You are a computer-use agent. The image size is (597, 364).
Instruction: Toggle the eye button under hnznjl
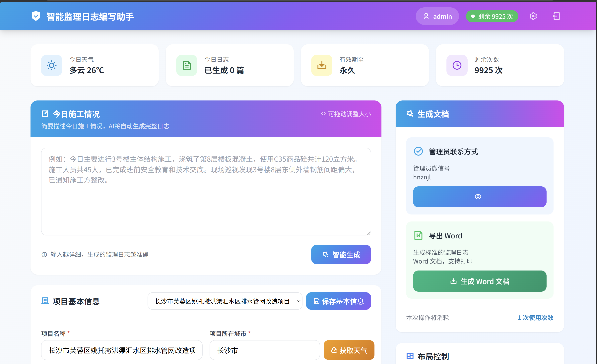(x=480, y=197)
